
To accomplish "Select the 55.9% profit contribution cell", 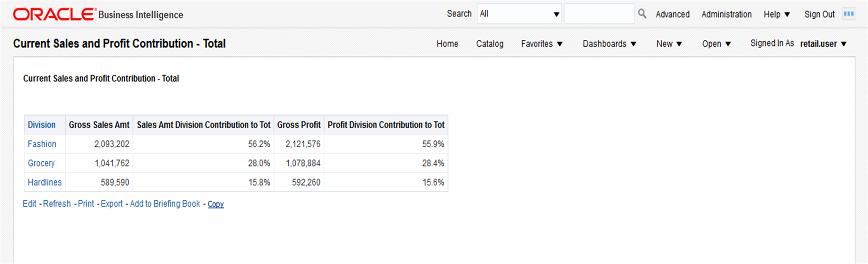I will pos(386,144).
